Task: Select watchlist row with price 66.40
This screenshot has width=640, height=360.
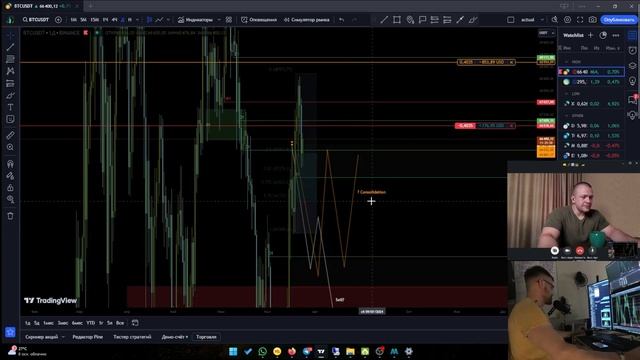Action: [x=591, y=72]
